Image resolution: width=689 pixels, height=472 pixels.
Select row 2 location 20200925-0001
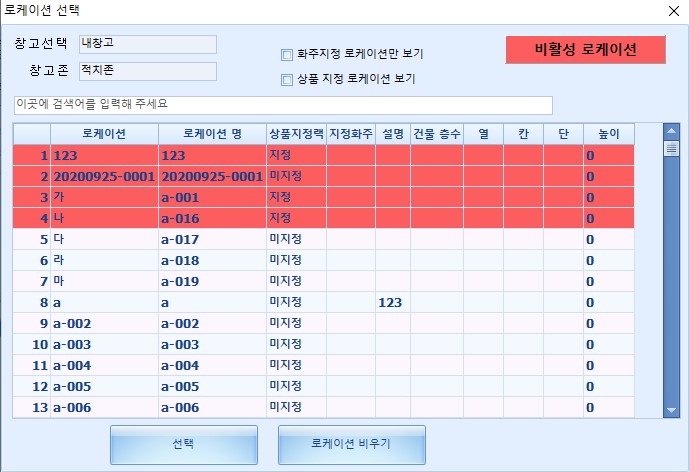104,177
